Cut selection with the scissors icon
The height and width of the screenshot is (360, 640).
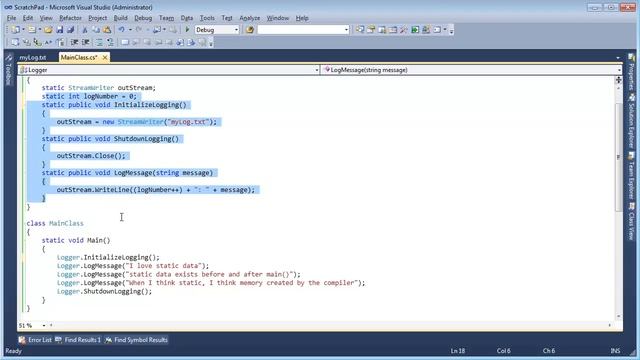85,30
